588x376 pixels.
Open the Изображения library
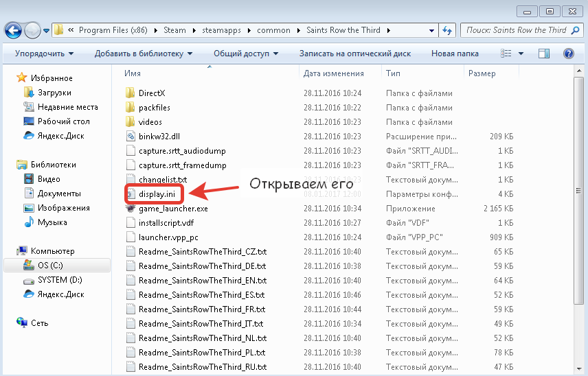[56, 208]
